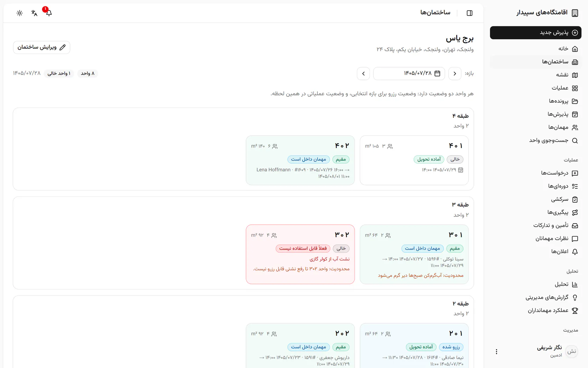Click the جست‌وجوی واحد search icon
The image size is (588, 368).
[x=575, y=141]
